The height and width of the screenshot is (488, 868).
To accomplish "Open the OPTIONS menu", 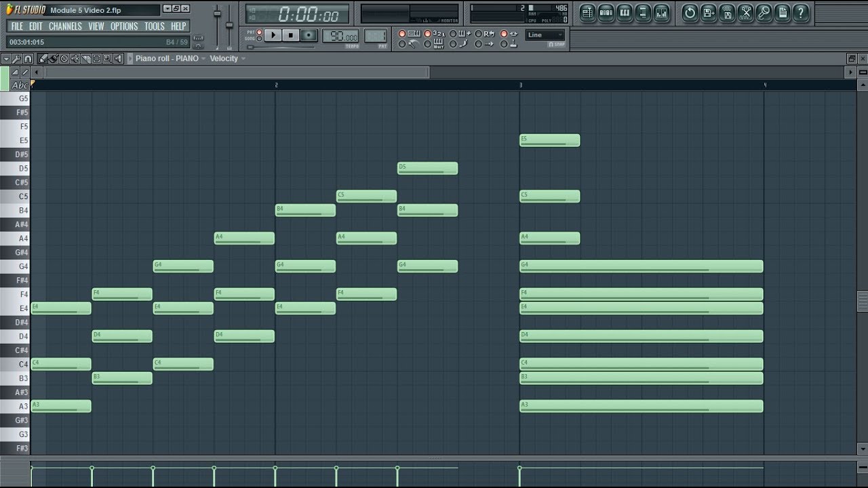I will (124, 26).
